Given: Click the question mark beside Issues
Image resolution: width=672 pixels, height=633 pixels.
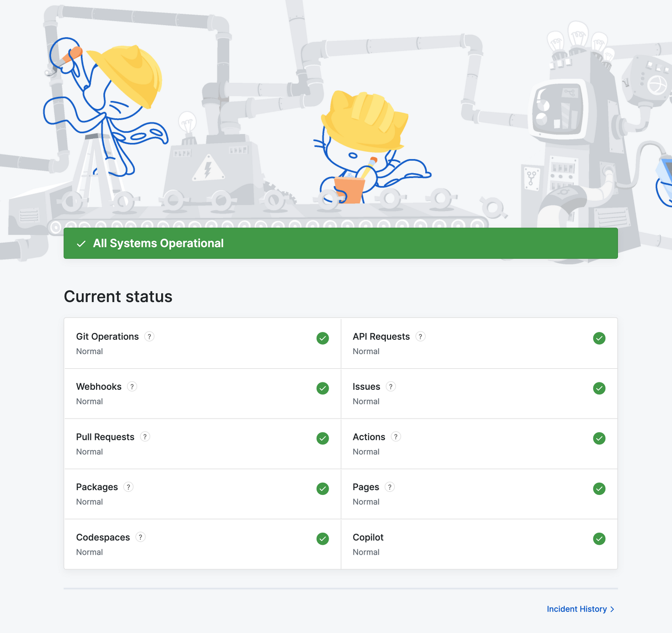Looking at the screenshot, I should [x=391, y=387].
